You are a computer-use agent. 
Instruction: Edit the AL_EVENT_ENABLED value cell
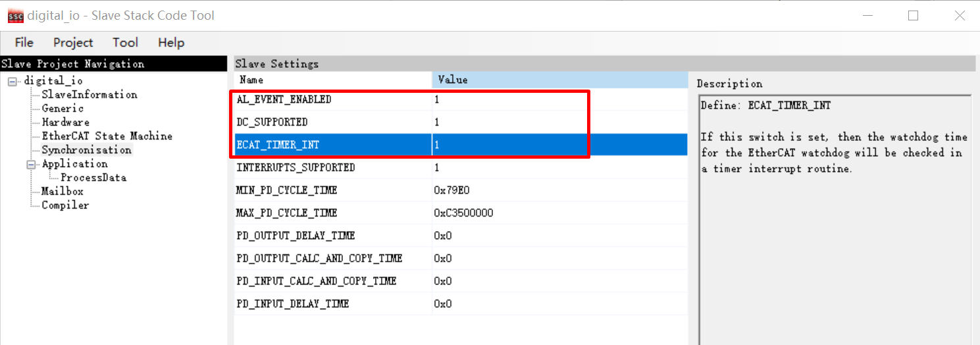point(560,99)
